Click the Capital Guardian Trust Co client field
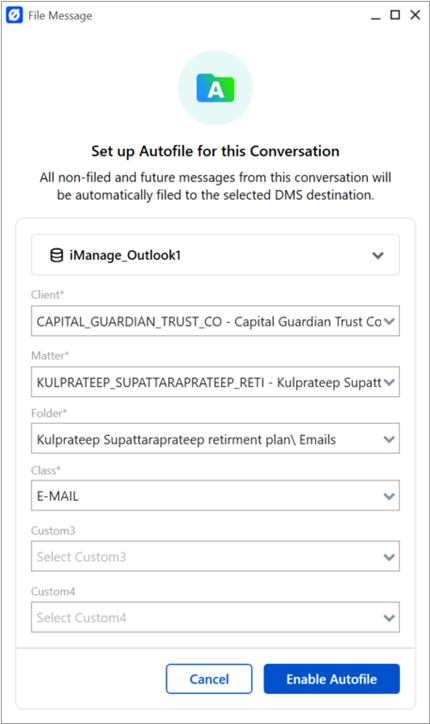The height and width of the screenshot is (724, 430). 215,321
